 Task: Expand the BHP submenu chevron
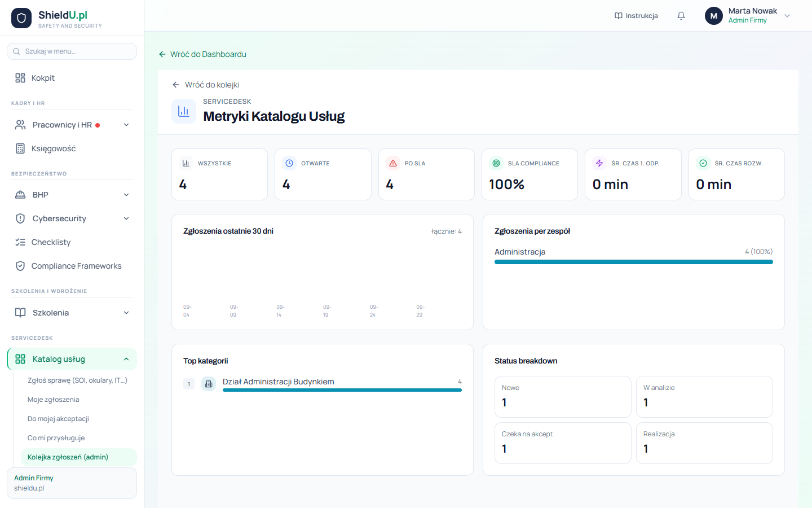point(126,195)
